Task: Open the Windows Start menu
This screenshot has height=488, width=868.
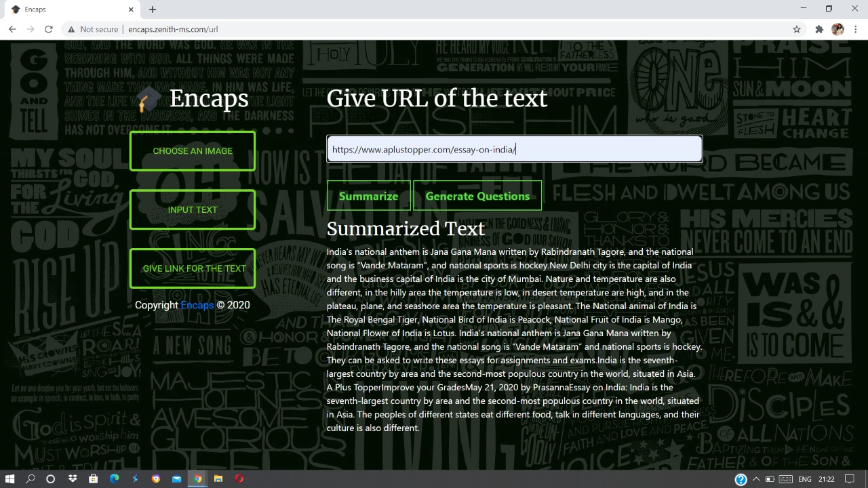Action: click(x=10, y=479)
